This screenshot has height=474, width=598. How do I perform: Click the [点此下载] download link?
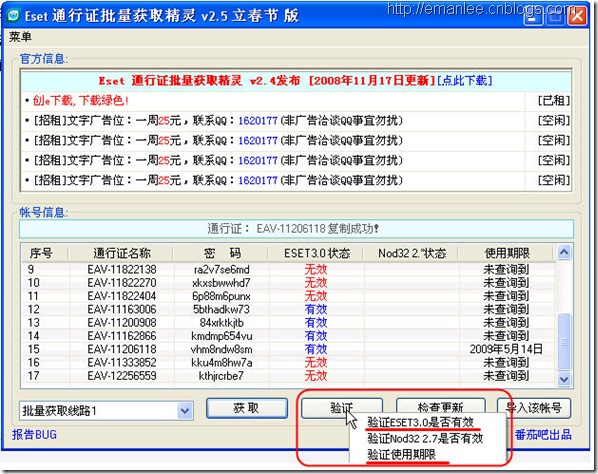(x=464, y=80)
